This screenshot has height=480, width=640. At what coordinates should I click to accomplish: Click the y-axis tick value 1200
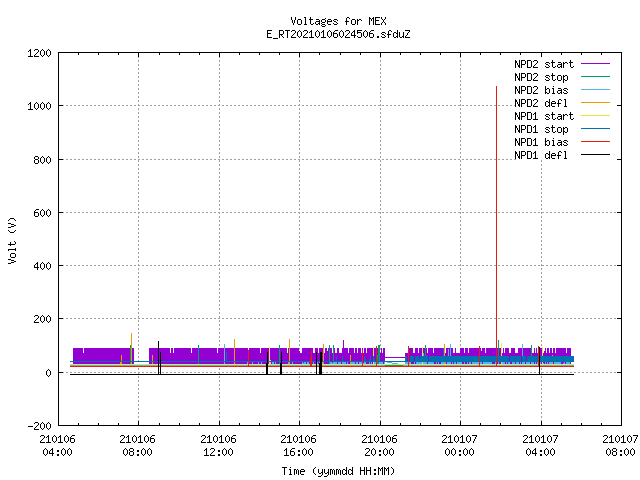(39, 53)
